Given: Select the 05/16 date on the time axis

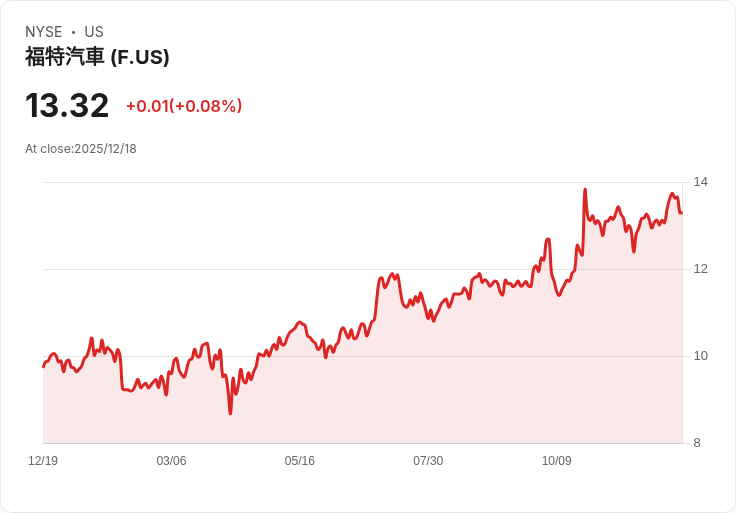Looking at the screenshot, I should click(300, 461).
